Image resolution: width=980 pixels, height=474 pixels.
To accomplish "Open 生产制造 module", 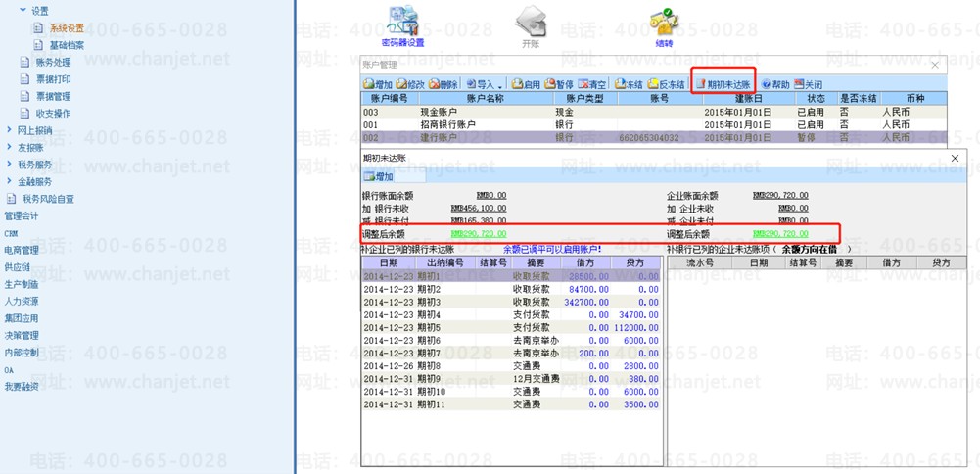I will point(22,284).
